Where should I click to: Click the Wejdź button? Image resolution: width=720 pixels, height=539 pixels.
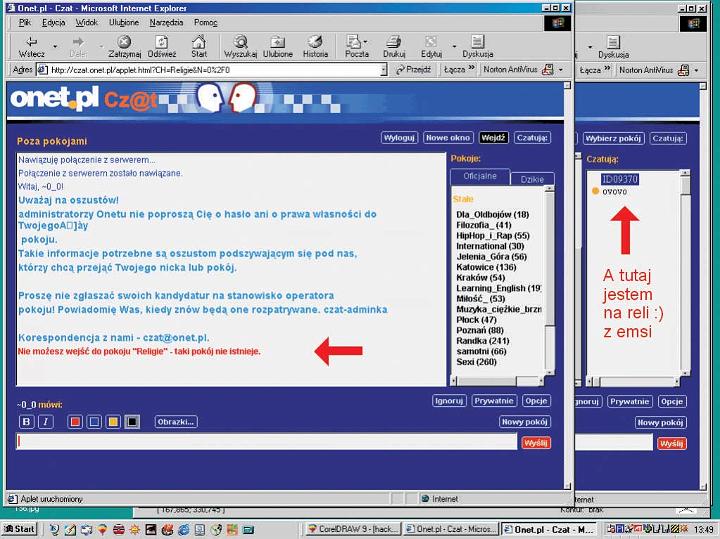tap(493, 138)
